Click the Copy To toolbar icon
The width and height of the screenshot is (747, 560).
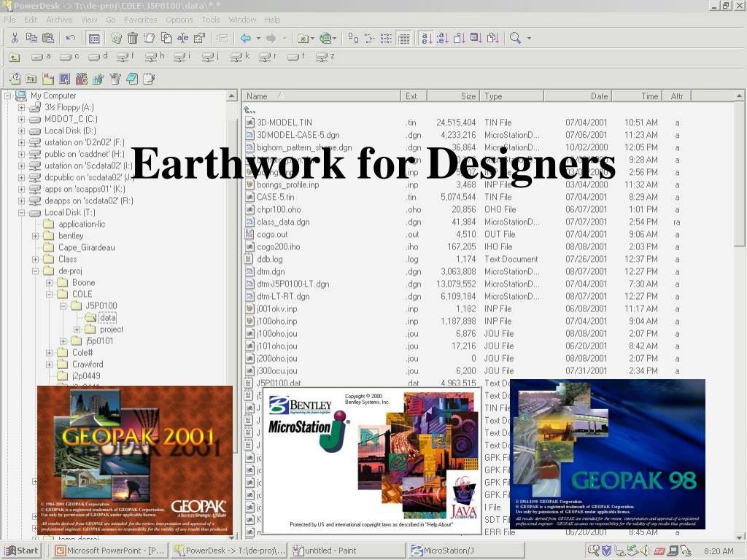point(166,38)
